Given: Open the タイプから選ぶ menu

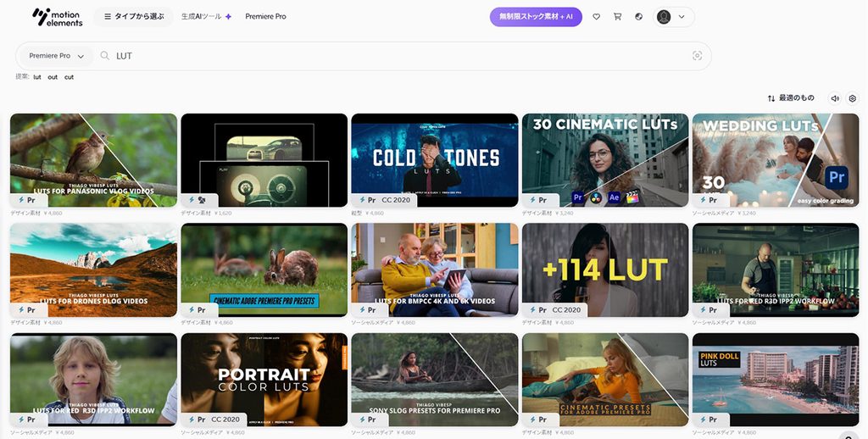Looking at the screenshot, I should pos(133,17).
